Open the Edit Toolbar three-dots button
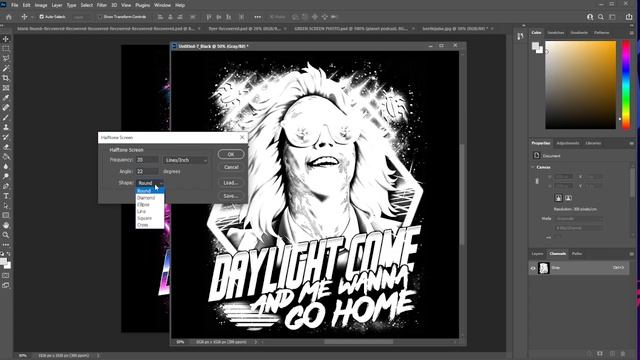 tap(6, 244)
